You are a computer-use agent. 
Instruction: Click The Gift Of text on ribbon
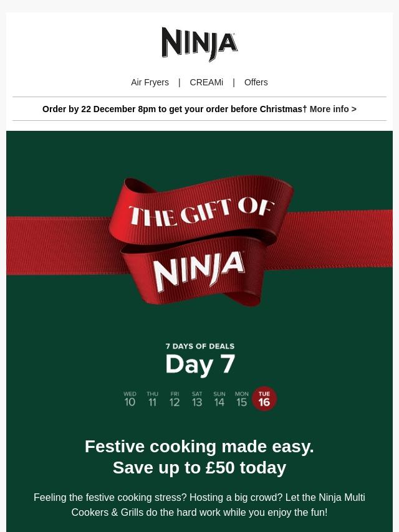click(x=201, y=212)
